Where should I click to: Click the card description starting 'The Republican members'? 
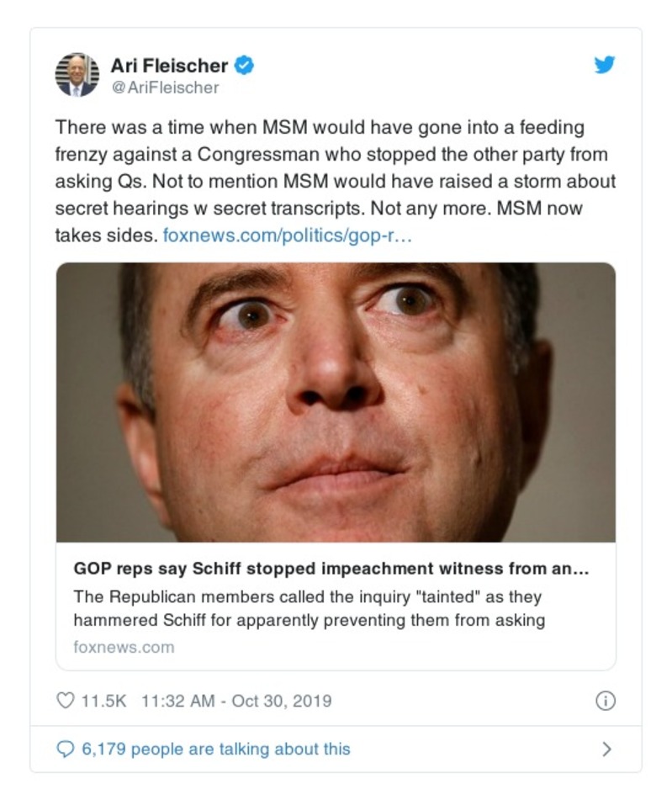coord(309,608)
